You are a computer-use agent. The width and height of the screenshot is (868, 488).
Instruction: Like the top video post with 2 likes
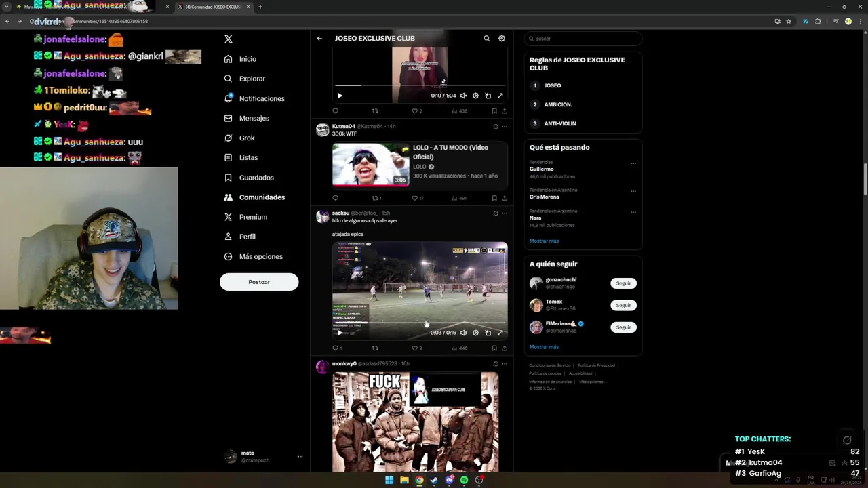coord(416,111)
